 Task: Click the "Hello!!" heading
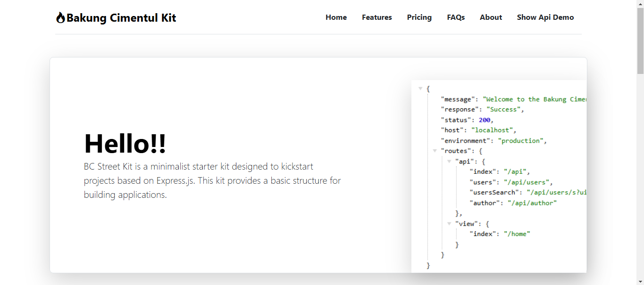click(x=125, y=143)
